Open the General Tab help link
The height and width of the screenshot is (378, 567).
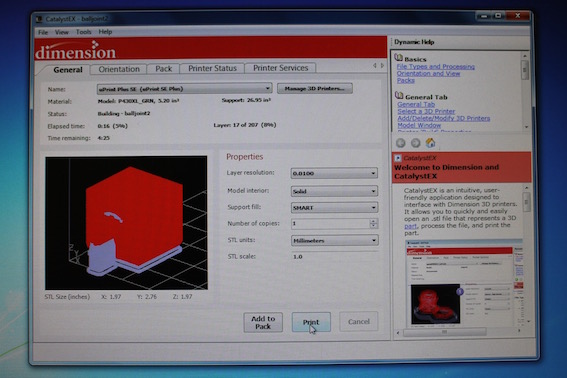click(416, 104)
